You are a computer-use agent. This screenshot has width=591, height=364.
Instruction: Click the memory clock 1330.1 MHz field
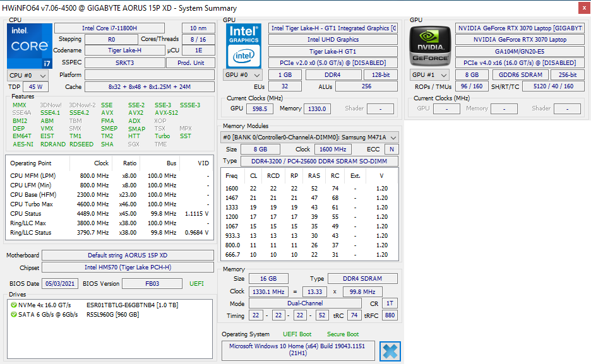pos(268,291)
